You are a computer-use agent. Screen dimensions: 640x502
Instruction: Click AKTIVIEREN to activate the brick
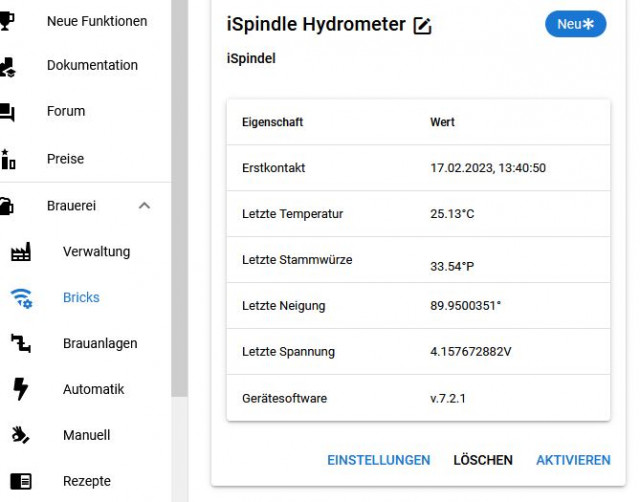573,460
